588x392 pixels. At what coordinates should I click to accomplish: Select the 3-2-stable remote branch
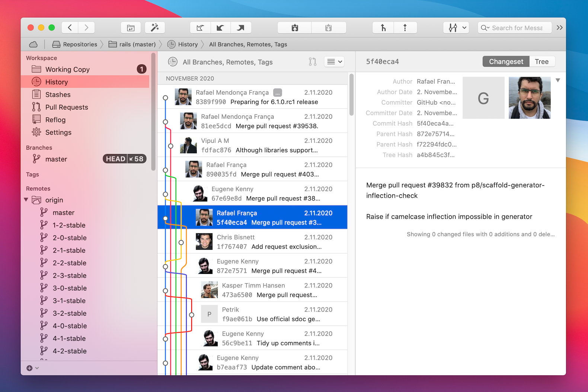click(x=70, y=313)
